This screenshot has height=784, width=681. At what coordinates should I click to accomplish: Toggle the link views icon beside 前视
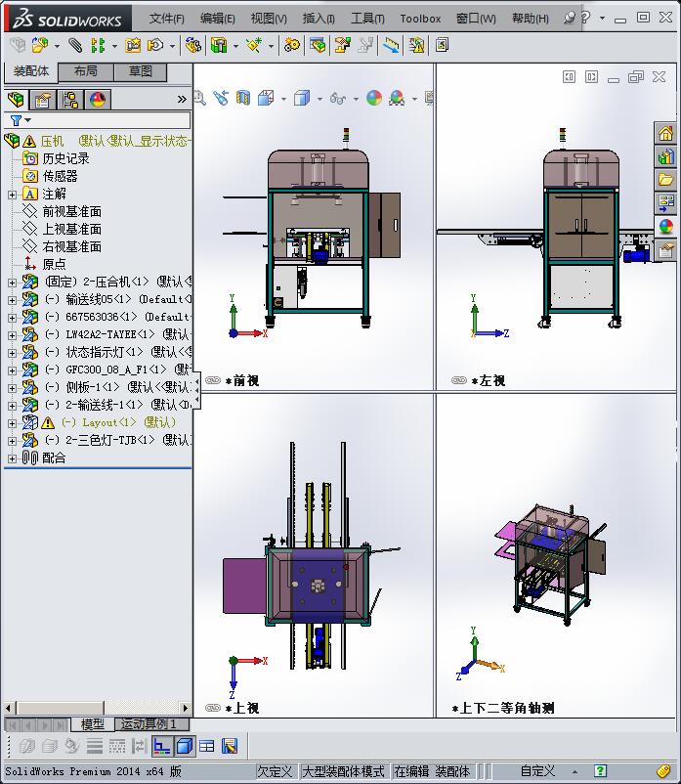213,380
